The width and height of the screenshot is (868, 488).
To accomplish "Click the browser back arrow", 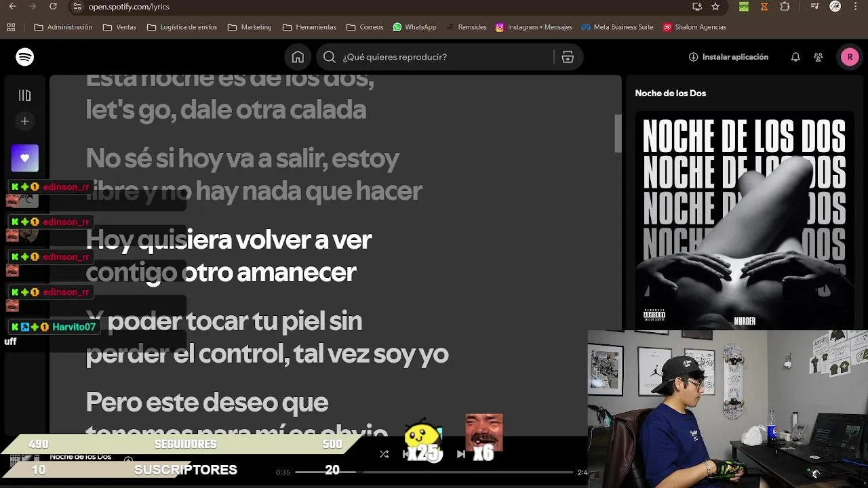I will [x=12, y=7].
